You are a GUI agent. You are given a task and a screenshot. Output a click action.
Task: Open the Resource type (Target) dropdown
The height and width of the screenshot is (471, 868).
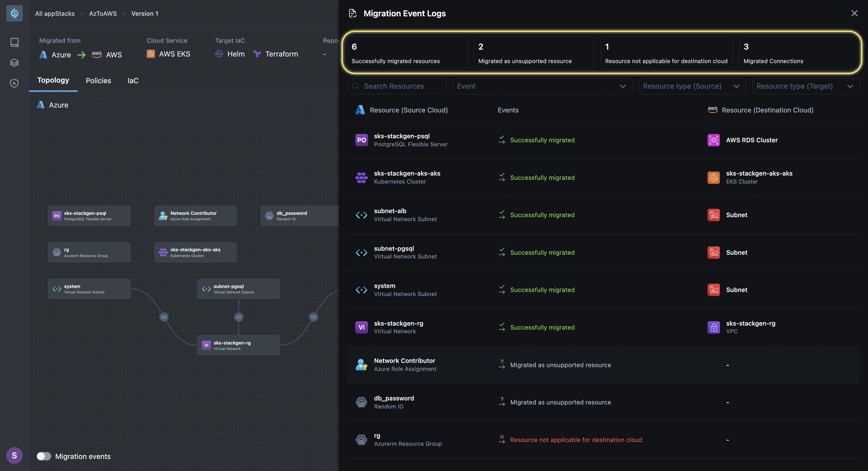(806, 86)
